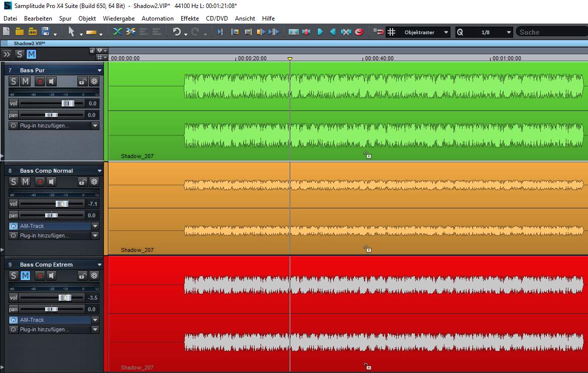Screen dimensions: 588x373
Task: Activate the crossfade icon in the toolbar
Action: click(x=117, y=32)
